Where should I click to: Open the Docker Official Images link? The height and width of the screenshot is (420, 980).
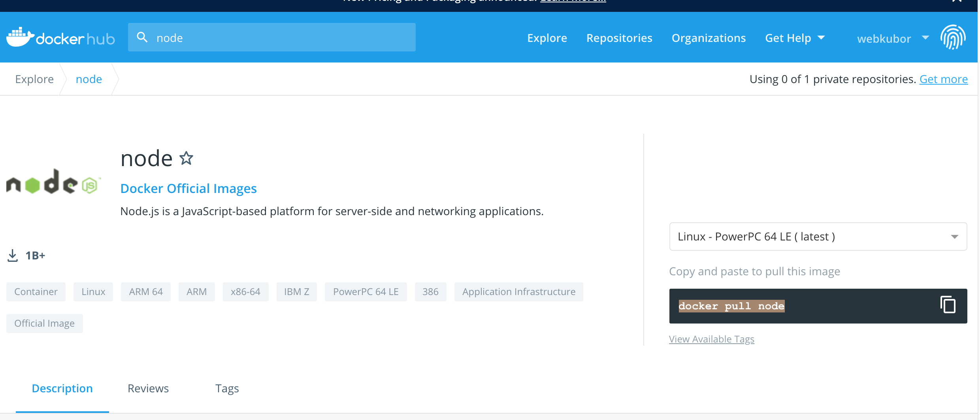tap(188, 189)
